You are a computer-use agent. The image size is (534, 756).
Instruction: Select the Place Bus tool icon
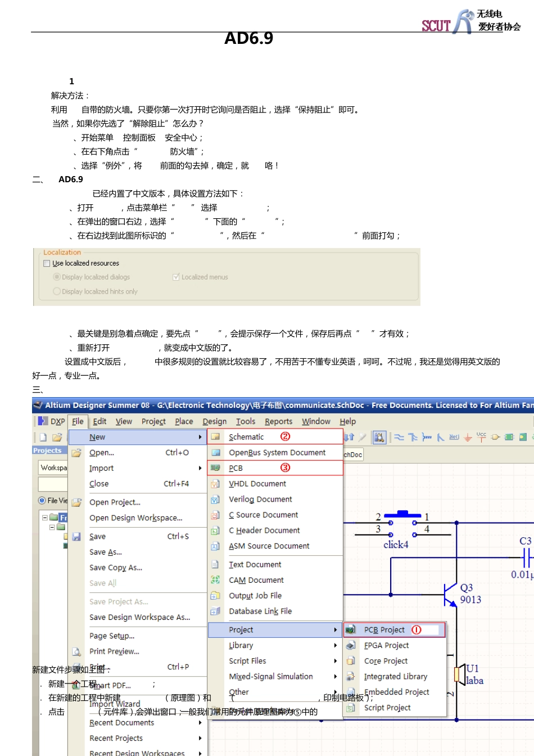pos(413,437)
